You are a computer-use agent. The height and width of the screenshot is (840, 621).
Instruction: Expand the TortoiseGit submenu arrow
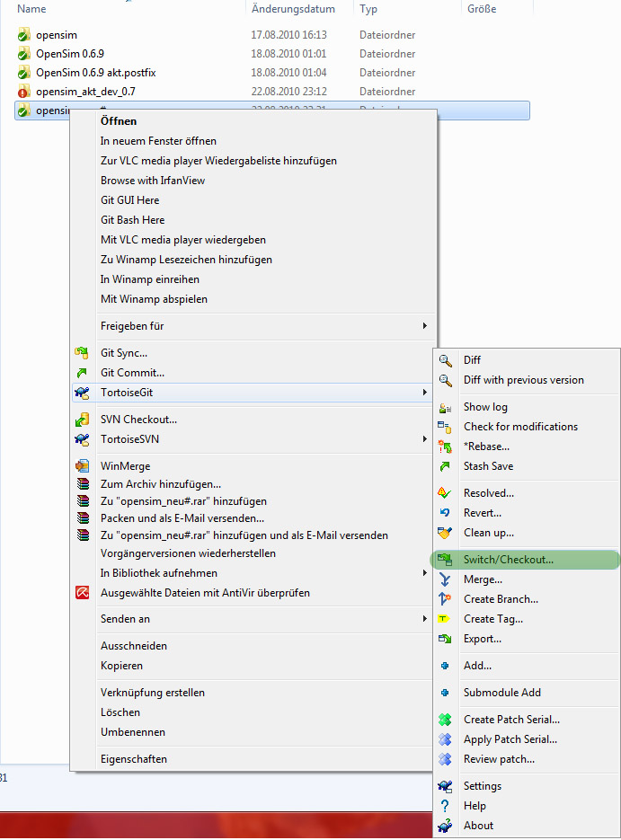(424, 393)
